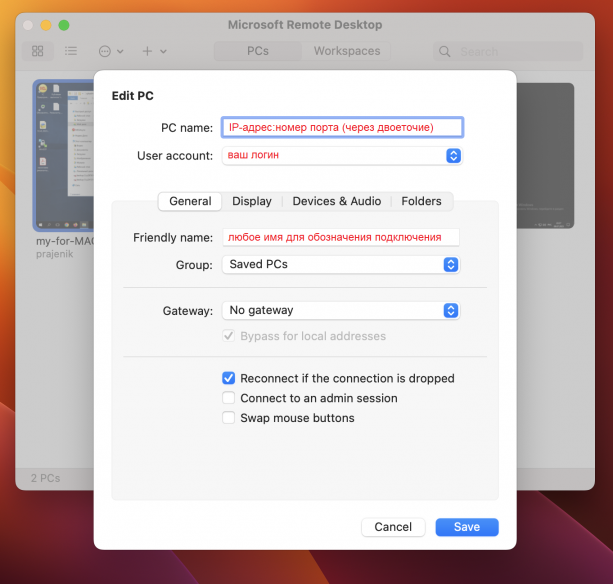Screen dimensions: 613x584
Task: Enable Swap mouse buttons checkbox
Action: 229,418
